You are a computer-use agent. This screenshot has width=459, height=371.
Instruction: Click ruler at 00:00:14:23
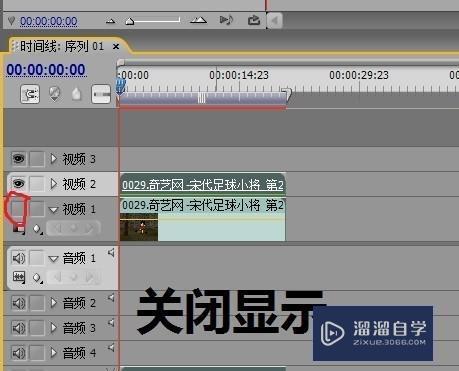pos(239,75)
